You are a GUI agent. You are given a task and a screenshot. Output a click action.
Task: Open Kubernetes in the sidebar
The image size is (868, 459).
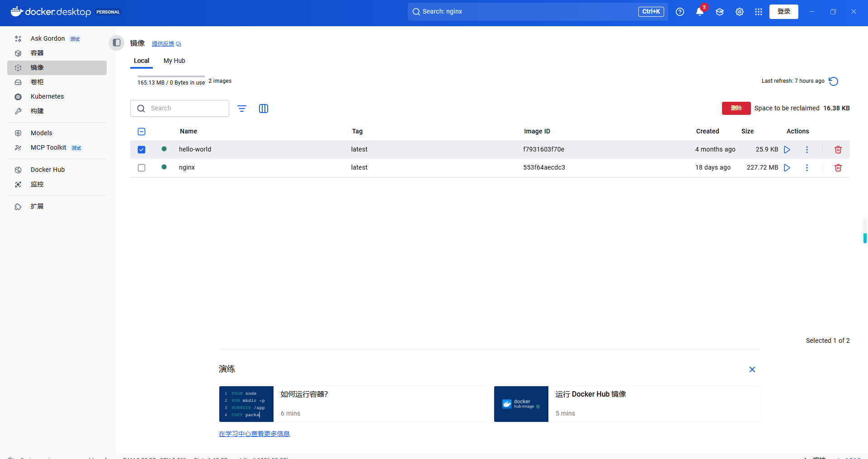click(x=57, y=97)
